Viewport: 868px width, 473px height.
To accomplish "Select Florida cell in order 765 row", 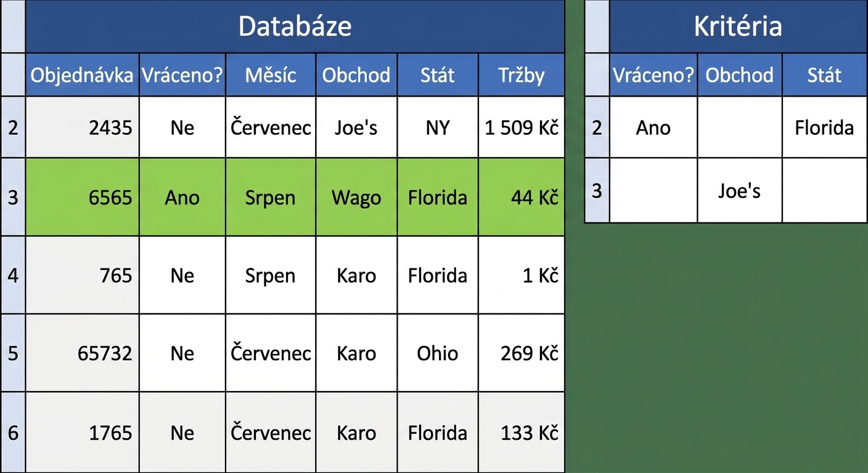I will (438, 275).
